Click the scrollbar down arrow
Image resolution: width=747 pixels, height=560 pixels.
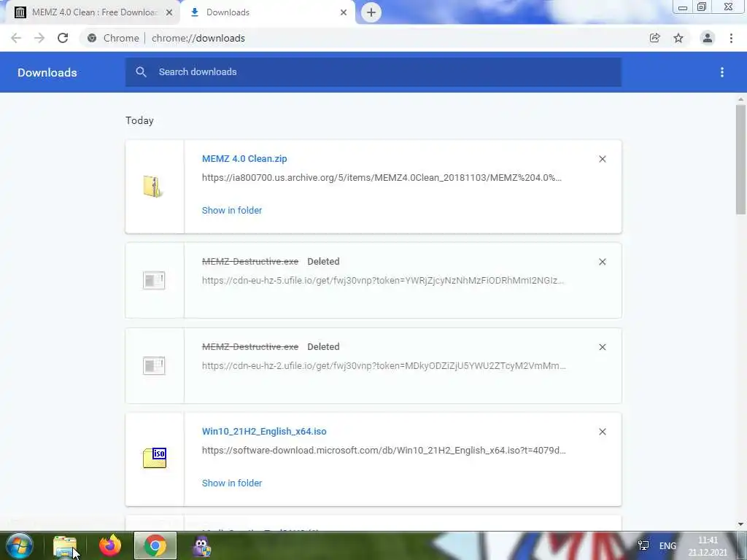coord(740,524)
